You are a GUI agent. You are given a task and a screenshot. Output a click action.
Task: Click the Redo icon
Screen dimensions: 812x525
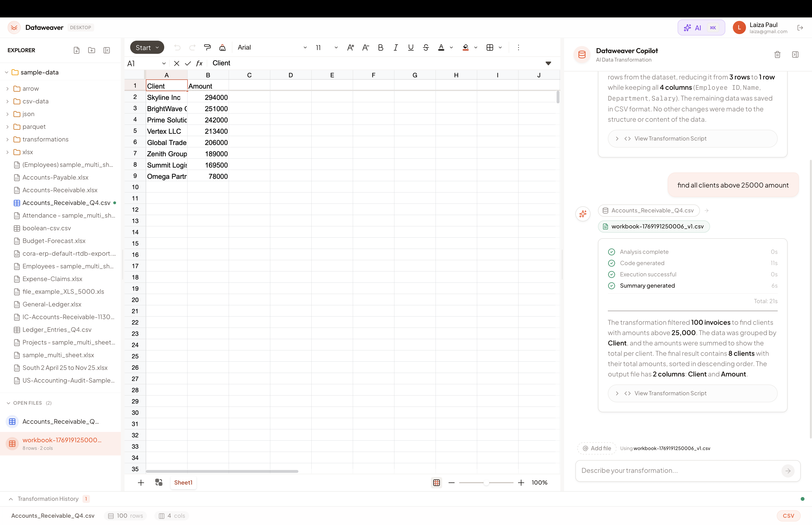(192, 47)
